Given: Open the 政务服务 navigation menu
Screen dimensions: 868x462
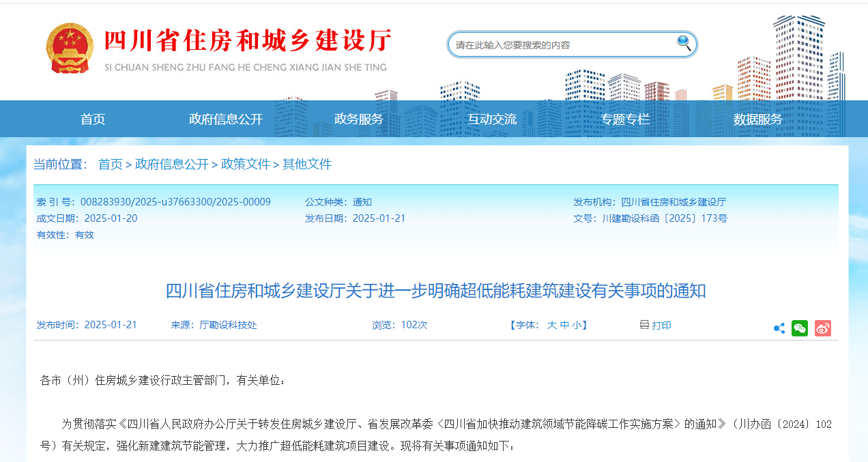Looking at the screenshot, I should [358, 118].
